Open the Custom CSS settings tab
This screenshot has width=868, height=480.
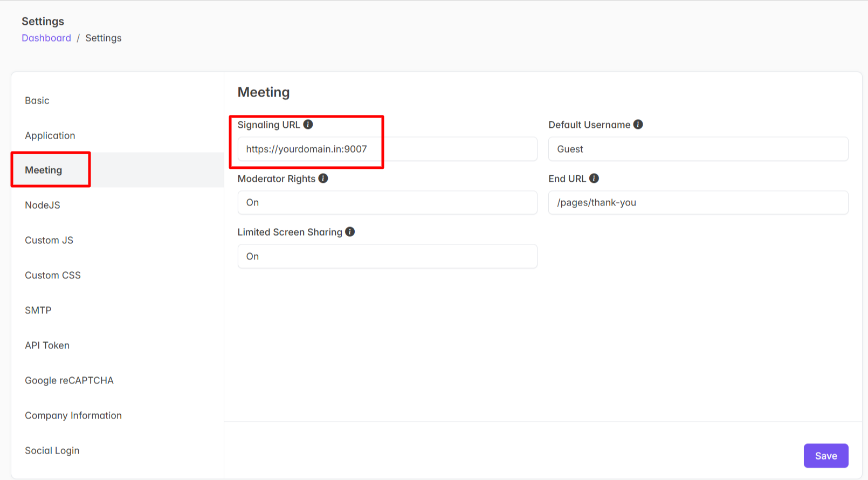[x=53, y=276]
